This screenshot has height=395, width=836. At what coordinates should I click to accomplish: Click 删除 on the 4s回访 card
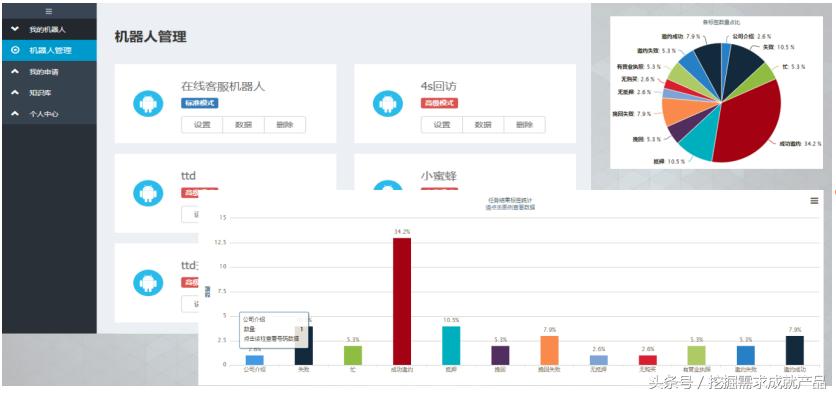(525, 125)
